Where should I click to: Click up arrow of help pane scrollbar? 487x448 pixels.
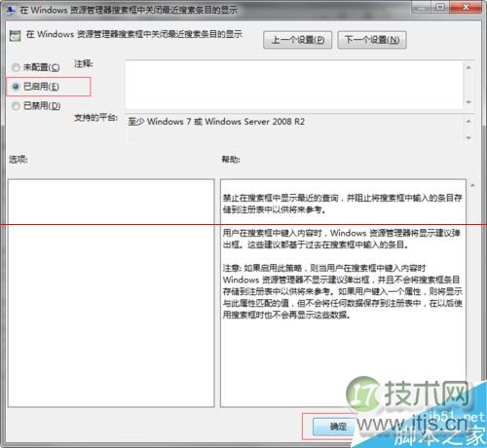click(472, 185)
